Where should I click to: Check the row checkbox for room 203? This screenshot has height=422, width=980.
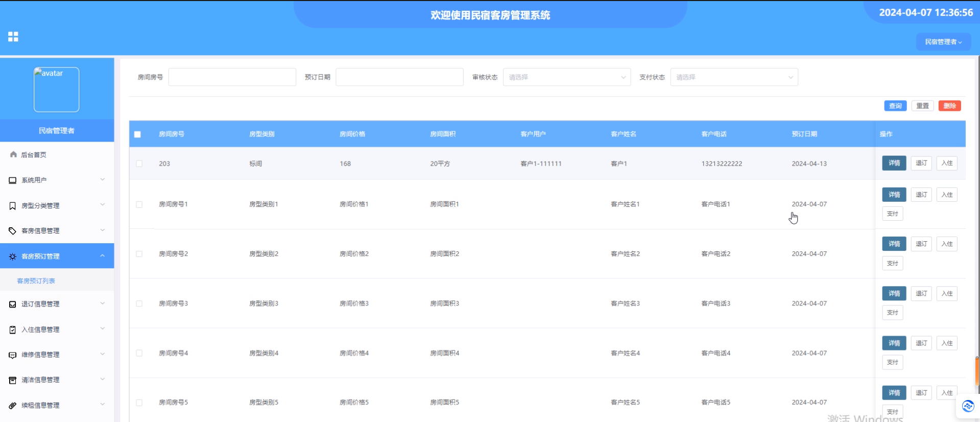(x=139, y=163)
